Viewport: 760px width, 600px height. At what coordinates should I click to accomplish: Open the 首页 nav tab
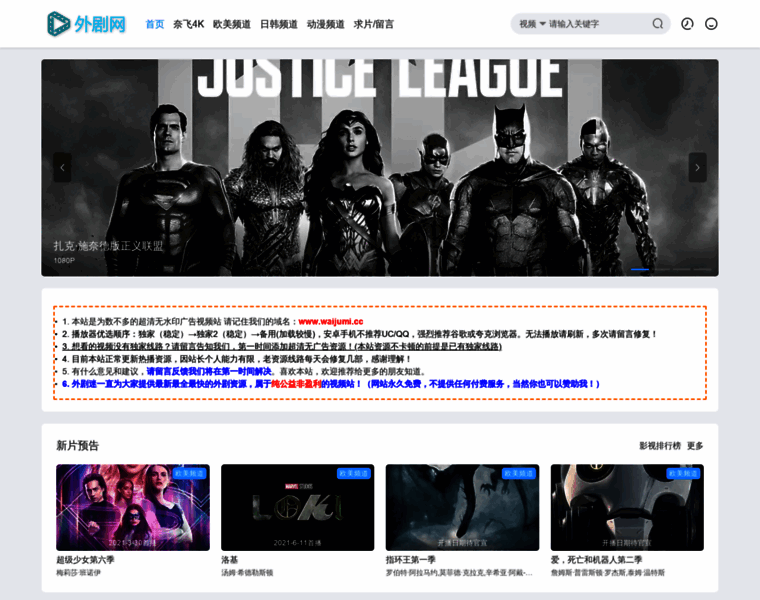(155, 24)
